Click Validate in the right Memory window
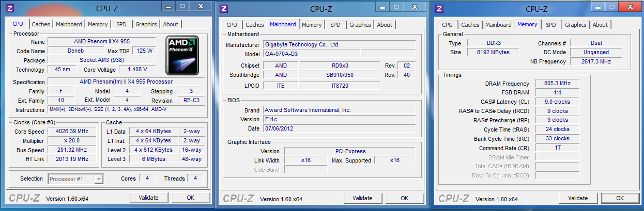The image size is (644, 211). [578, 198]
